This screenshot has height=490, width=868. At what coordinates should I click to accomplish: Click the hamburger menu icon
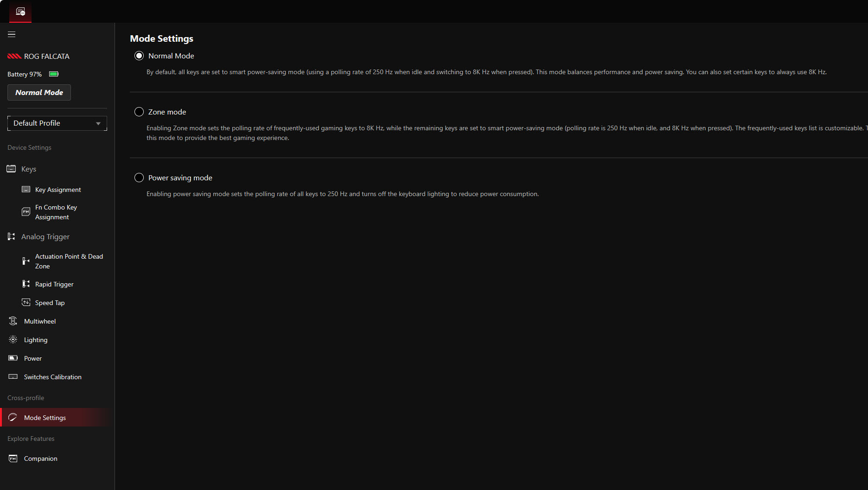12,34
